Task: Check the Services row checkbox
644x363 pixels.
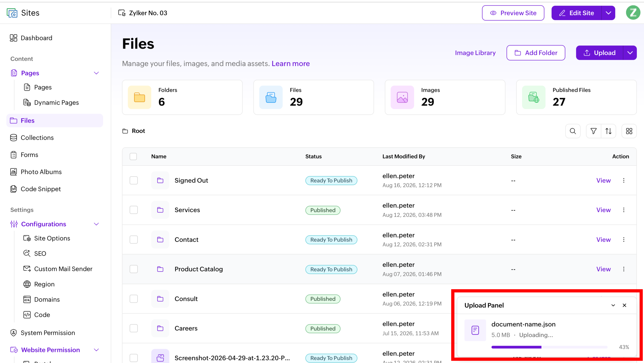Action: 134,210
